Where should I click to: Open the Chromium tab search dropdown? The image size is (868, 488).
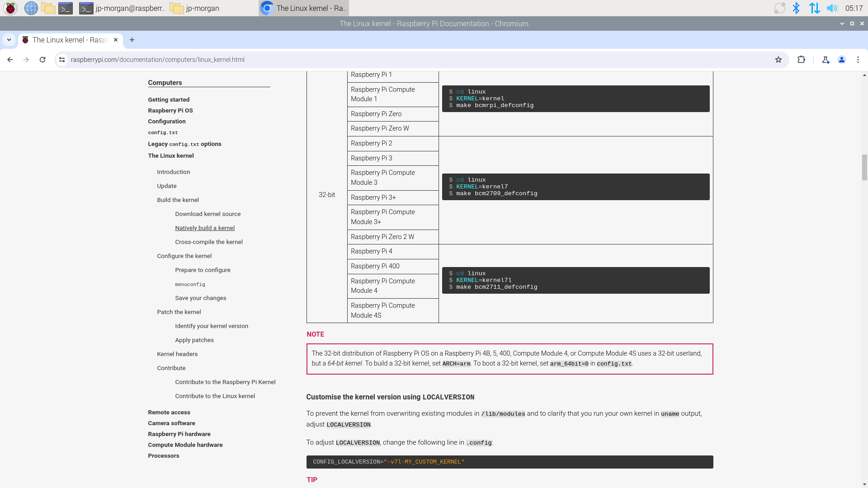point(9,40)
